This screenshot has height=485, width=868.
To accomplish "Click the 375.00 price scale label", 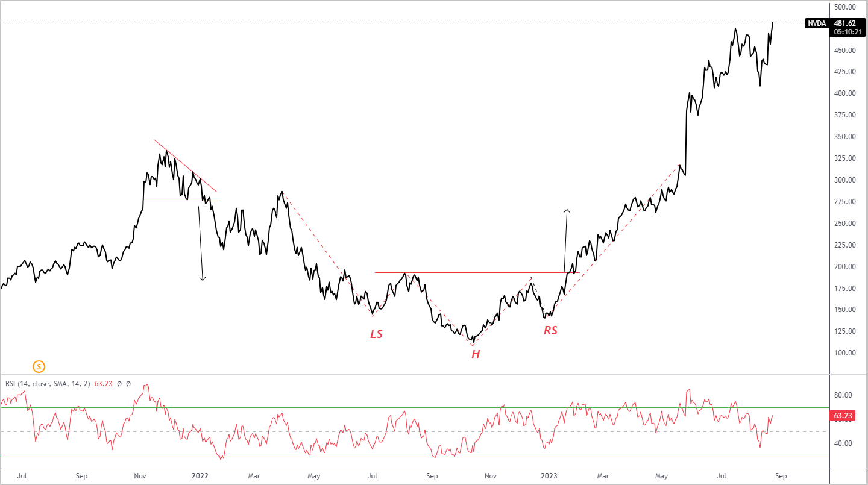I will pyautogui.click(x=844, y=115).
